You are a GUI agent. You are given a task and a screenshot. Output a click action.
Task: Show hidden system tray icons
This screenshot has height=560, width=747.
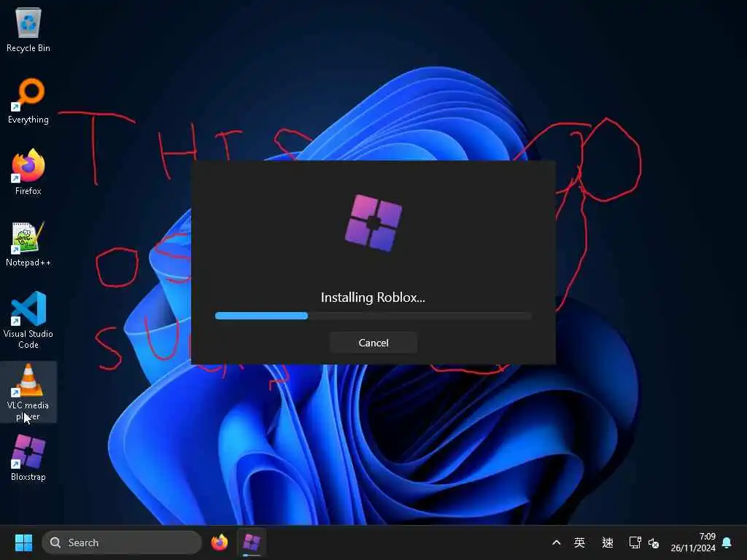pyautogui.click(x=556, y=542)
